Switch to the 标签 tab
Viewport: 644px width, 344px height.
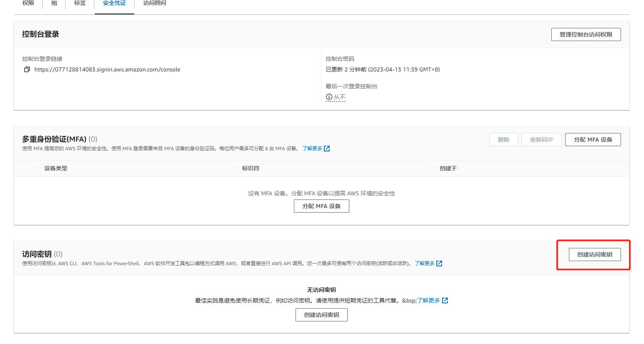[x=80, y=3]
